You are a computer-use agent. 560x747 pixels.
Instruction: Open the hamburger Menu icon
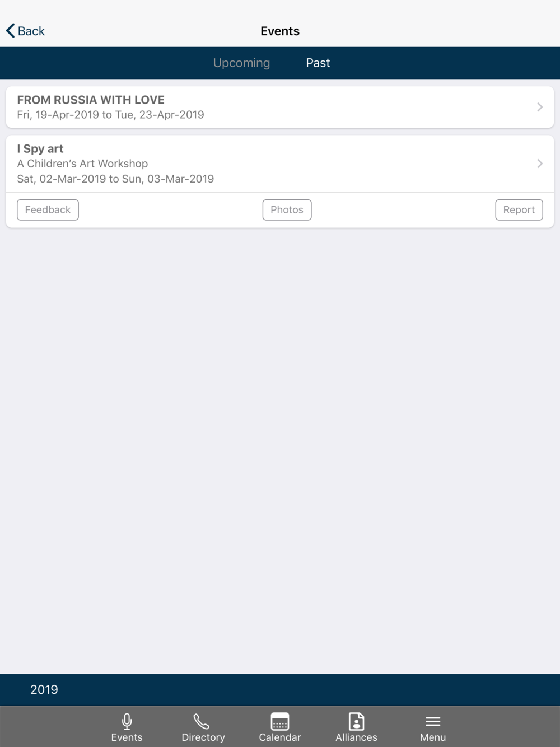[433, 721]
